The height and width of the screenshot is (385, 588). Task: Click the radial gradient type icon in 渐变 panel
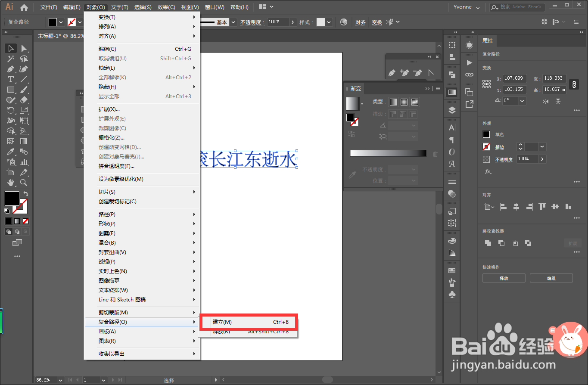pyautogui.click(x=404, y=102)
